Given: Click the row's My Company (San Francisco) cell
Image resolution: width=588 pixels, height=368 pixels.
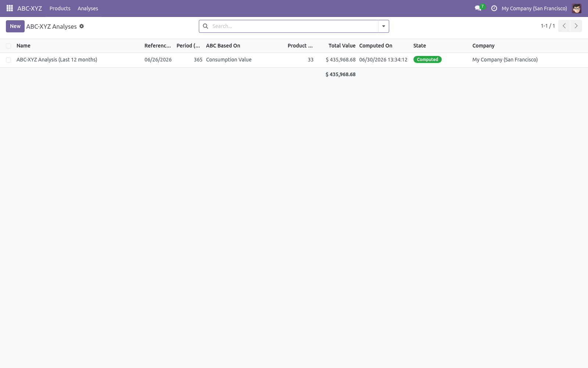Looking at the screenshot, I should click(505, 60).
